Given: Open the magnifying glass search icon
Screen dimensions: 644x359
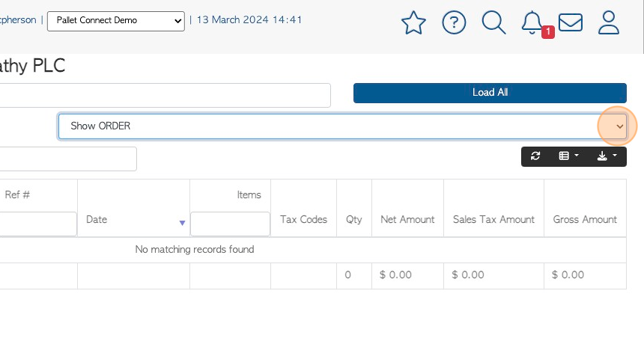Looking at the screenshot, I should click(493, 22).
